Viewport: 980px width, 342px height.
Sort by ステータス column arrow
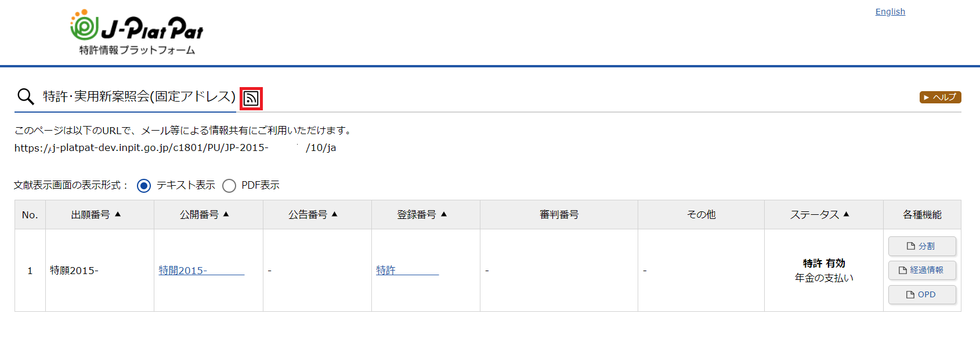tap(846, 214)
